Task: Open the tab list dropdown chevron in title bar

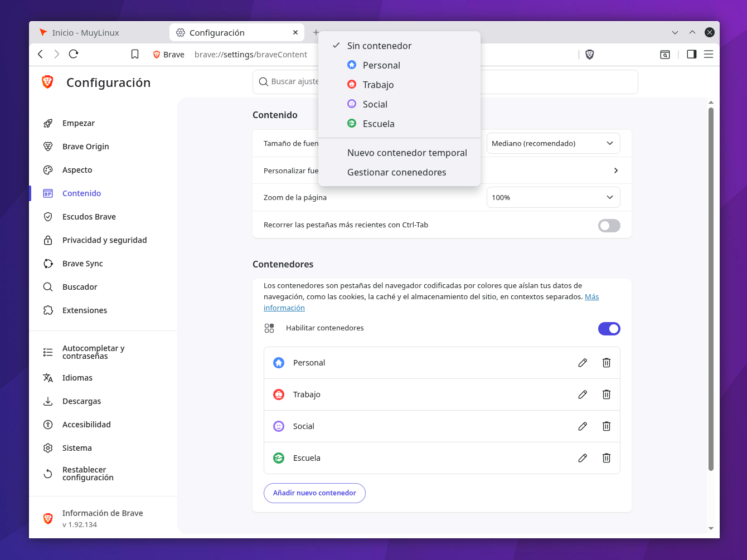Action: (x=675, y=32)
